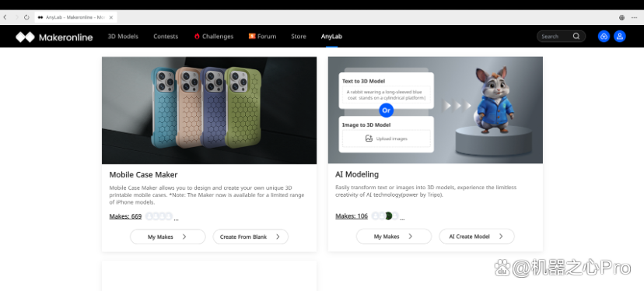Viewport: 644px width, 291px height.
Task: Select the AnyLab browser tab
Action: pyautogui.click(x=76, y=17)
